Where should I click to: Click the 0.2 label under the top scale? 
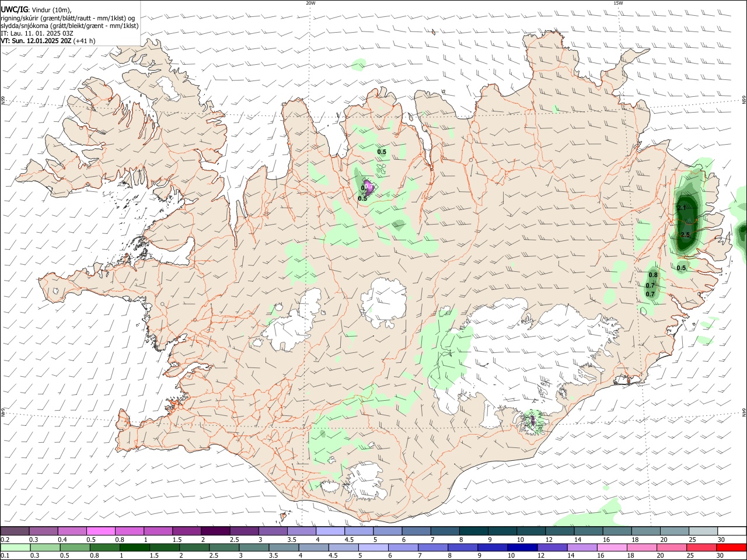[x=5, y=540]
